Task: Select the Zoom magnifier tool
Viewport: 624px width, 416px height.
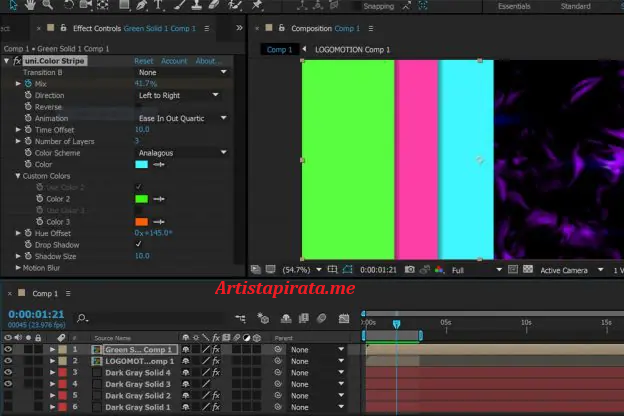Action: 48,6
